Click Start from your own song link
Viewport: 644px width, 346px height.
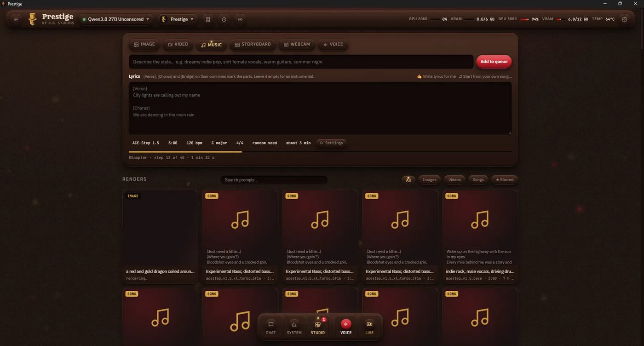[485, 76]
